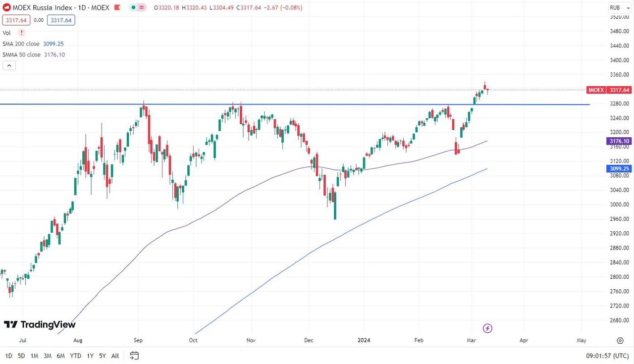
Task: Click the red flag icon beside MOEX
Action: coord(117,8)
